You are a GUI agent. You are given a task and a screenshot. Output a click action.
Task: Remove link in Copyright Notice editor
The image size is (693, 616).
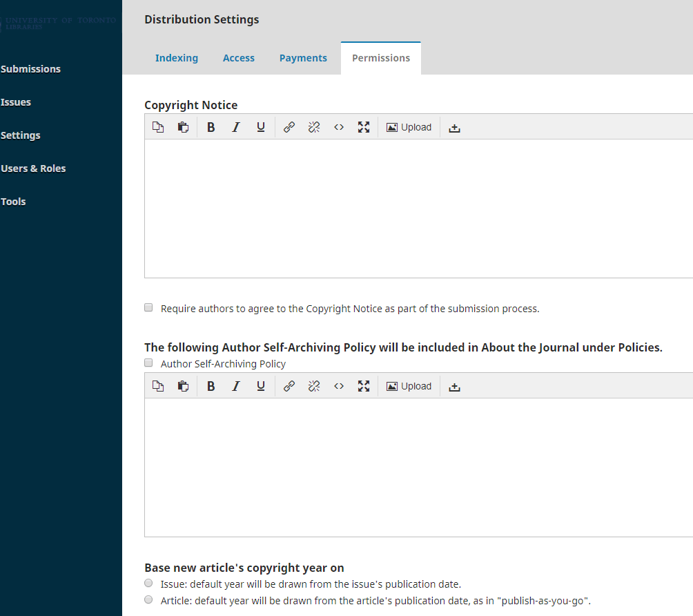tap(314, 127)
